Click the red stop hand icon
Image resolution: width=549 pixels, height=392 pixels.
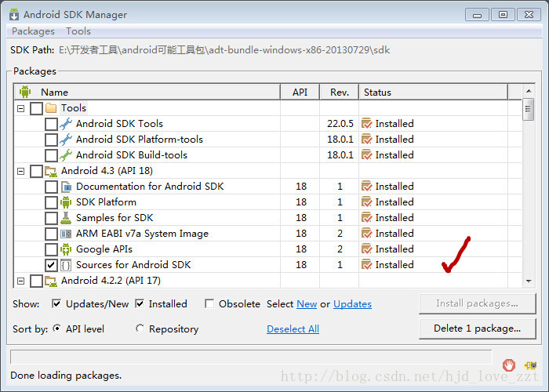tap(509, 365)
